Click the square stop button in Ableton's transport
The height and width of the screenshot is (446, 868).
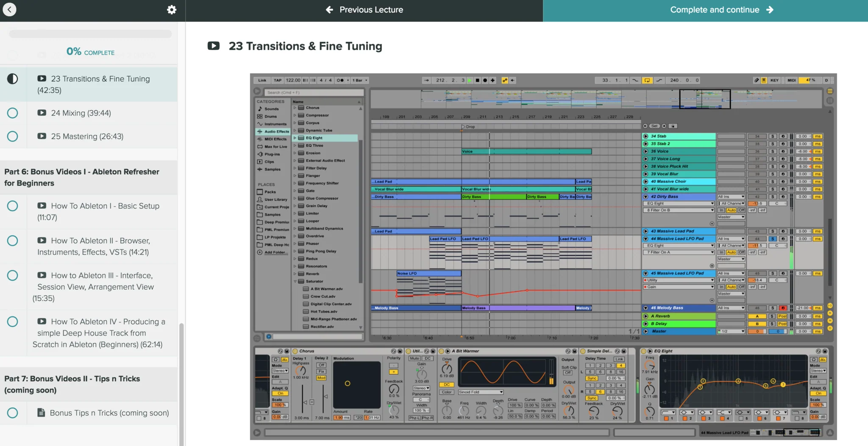[x=477, y=80]
